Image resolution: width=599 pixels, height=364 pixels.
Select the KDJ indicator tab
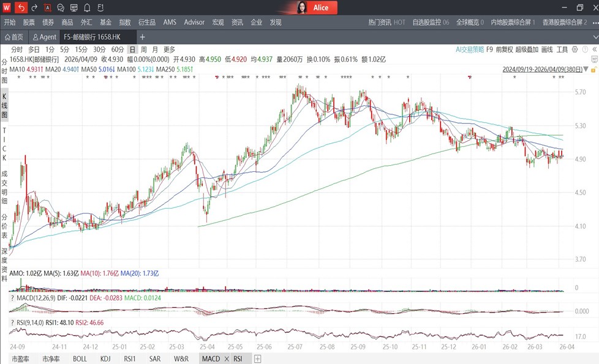click(x=105, y=359)
